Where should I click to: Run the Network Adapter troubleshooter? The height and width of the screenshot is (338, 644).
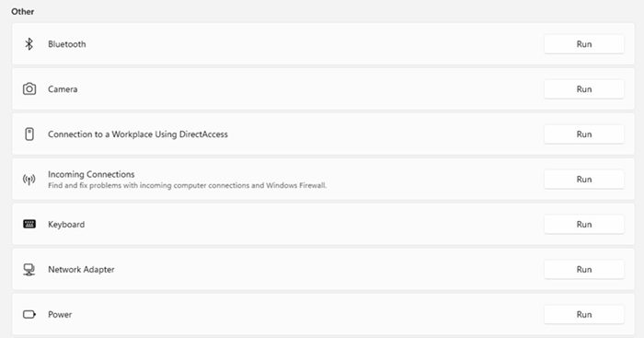pos(583,269)
